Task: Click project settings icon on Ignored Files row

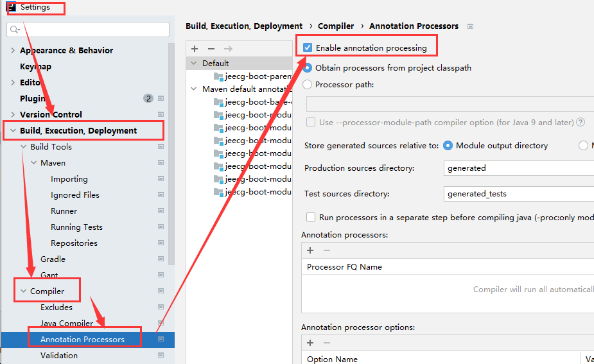Action: pos(161,195)
